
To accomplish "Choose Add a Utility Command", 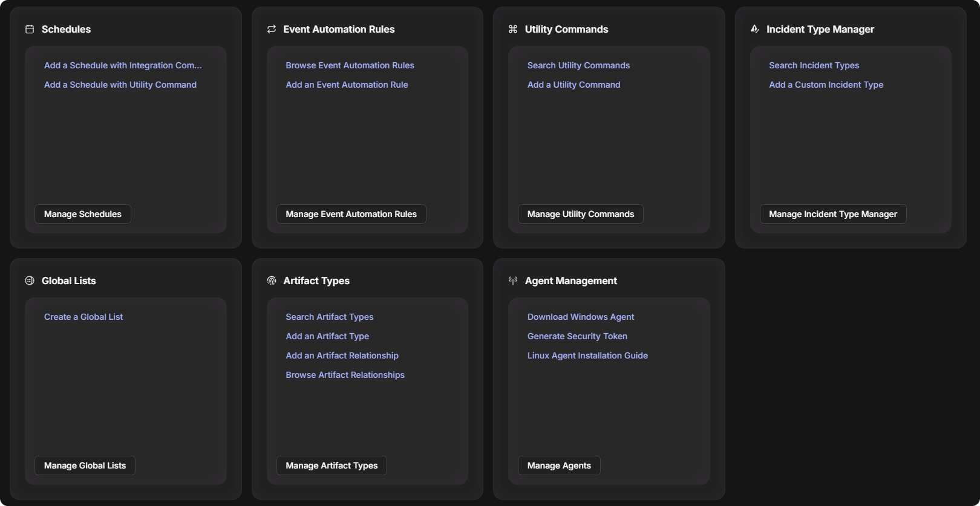I will click(x=574, y=85).
